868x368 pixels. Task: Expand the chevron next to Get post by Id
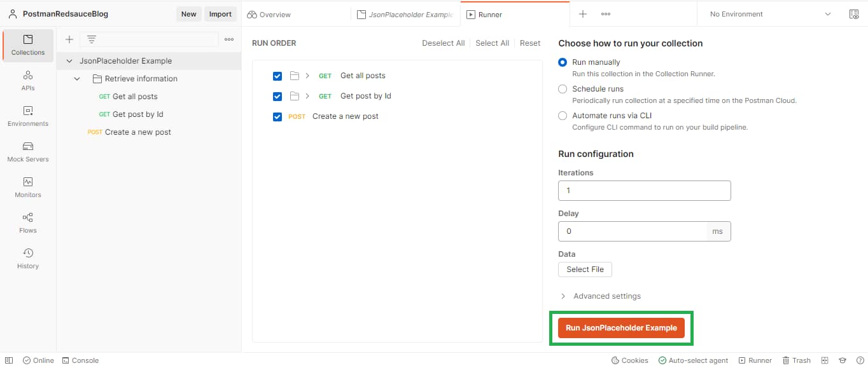[x=307, y=96]
